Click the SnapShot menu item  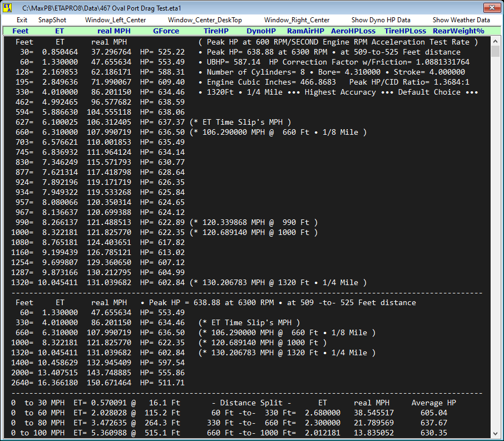coord(52,20)
